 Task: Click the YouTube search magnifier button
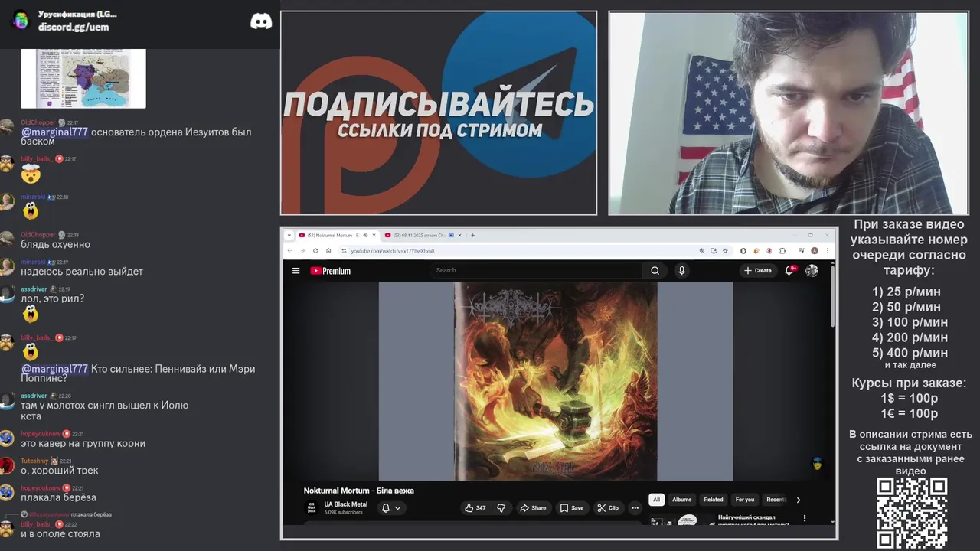coord(655,270)
